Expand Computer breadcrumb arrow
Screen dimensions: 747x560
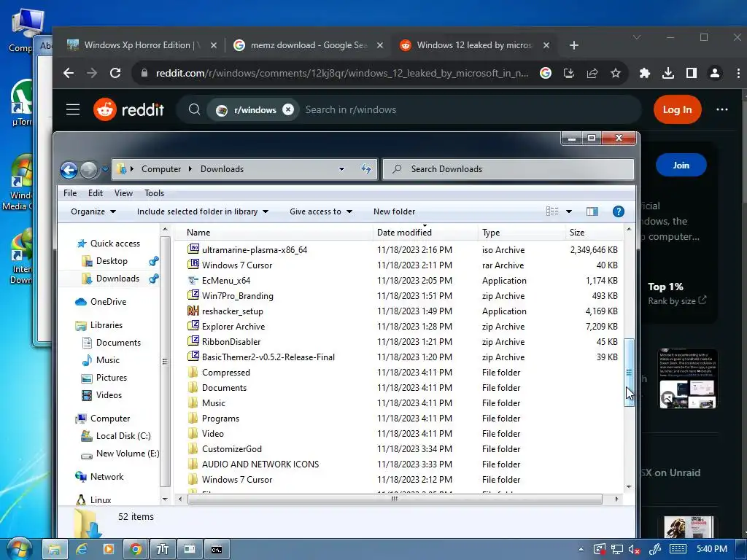190,169
